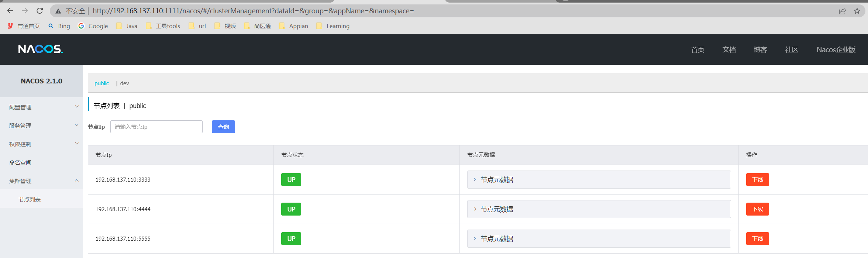Open the 有道首页 bookmark

tap(24, 26)
